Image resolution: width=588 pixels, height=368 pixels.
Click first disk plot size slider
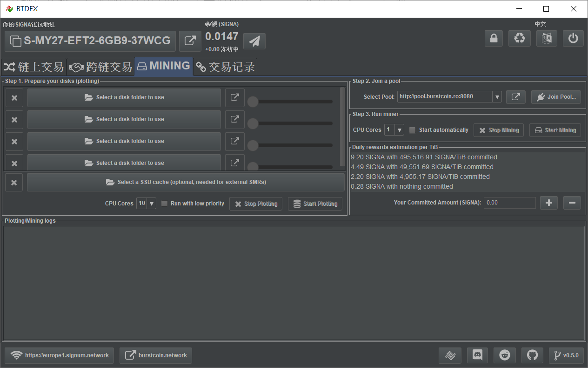pyautogui.click(x=290, y=102)
